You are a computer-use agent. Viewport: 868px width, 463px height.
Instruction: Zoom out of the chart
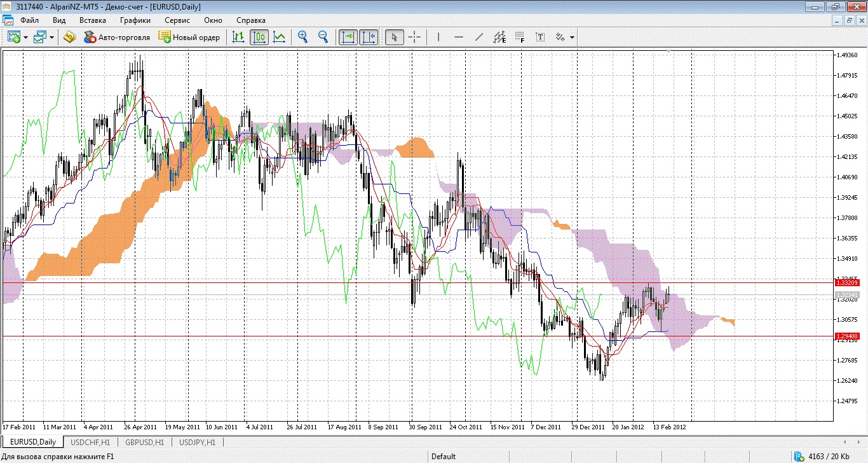click(323, 37)
